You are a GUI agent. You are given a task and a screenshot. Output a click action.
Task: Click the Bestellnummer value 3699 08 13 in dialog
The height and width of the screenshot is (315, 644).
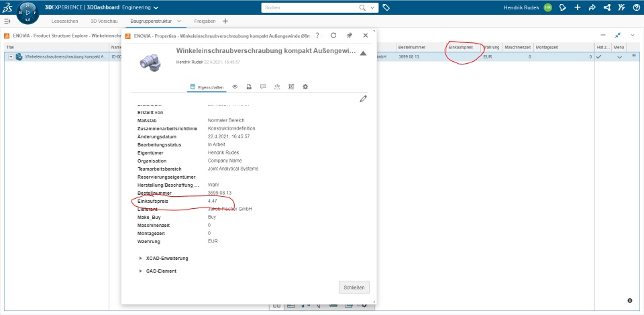tap(220, 193)
